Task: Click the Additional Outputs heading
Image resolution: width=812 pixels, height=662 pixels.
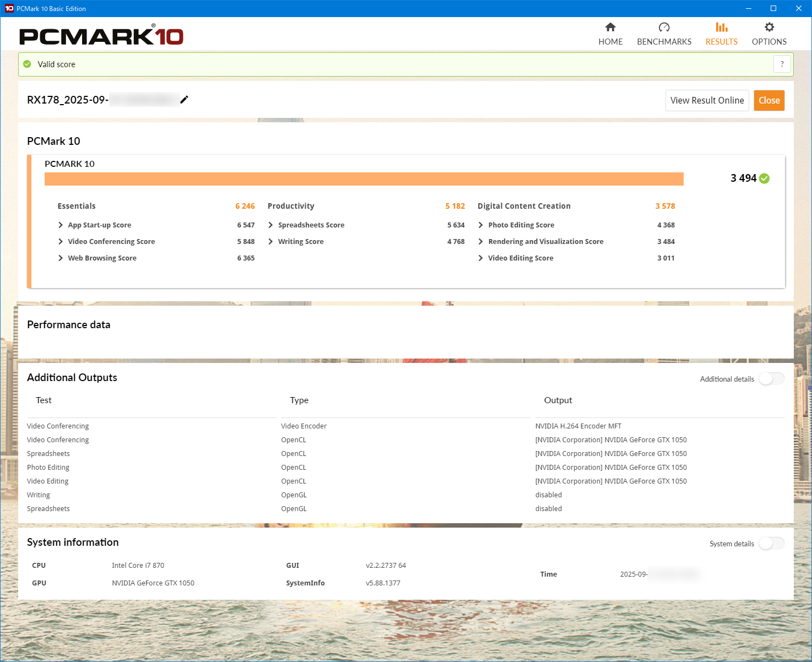Action: 72,377
